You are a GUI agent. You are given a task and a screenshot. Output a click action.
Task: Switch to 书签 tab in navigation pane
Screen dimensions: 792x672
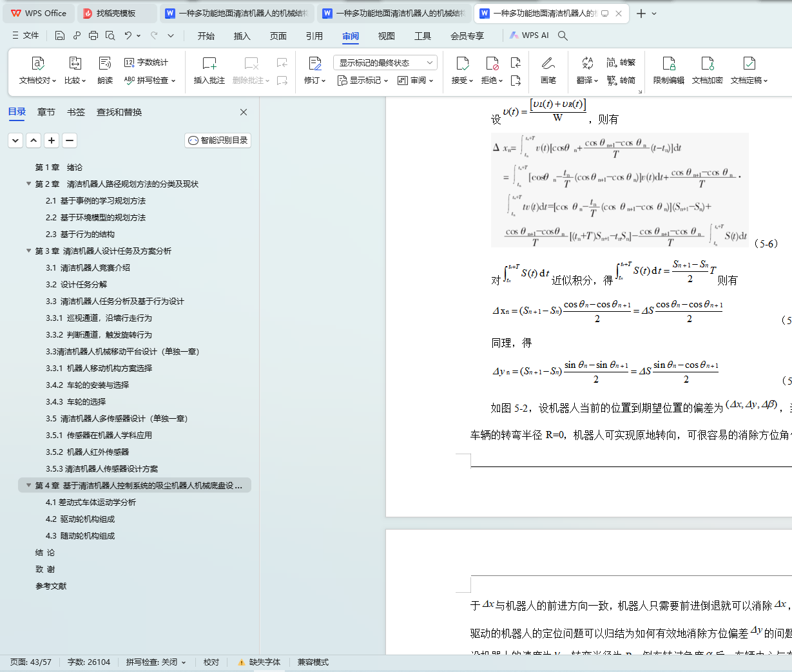click(76, 112)
